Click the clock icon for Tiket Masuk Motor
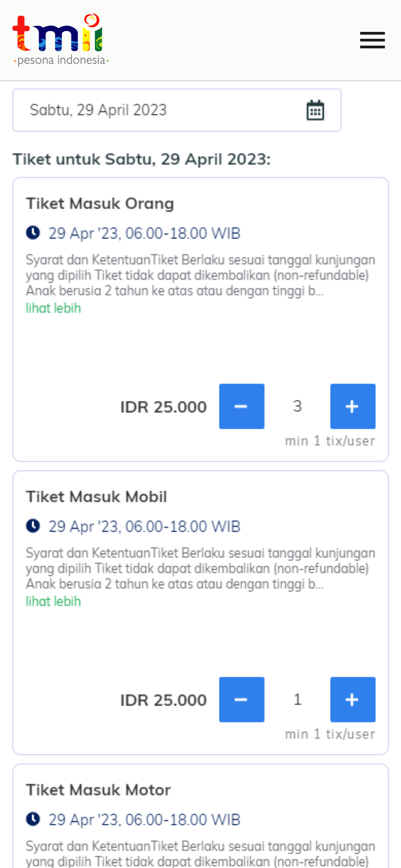Viewport: 401px width, 868px height. point(33,819)
